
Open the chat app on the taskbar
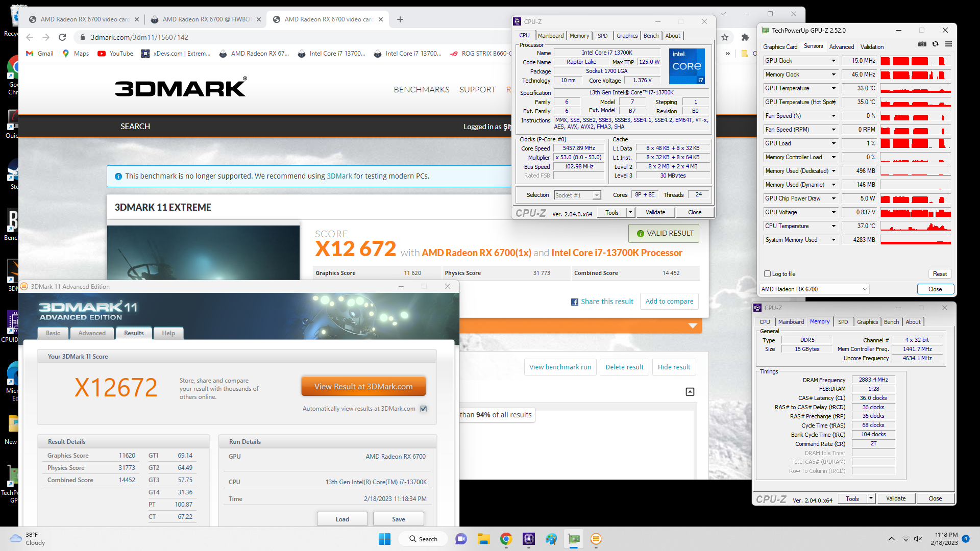(461, 539)
